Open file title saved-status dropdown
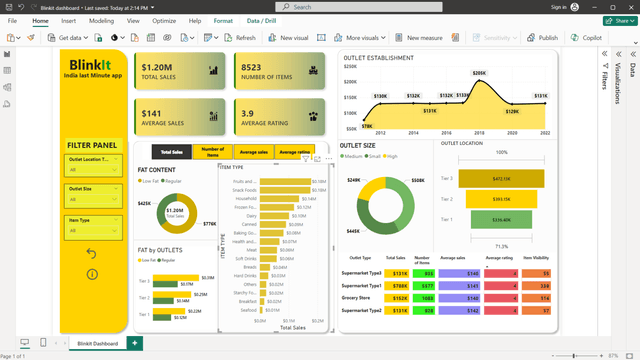The image size is (640, 360). point(153,7)
